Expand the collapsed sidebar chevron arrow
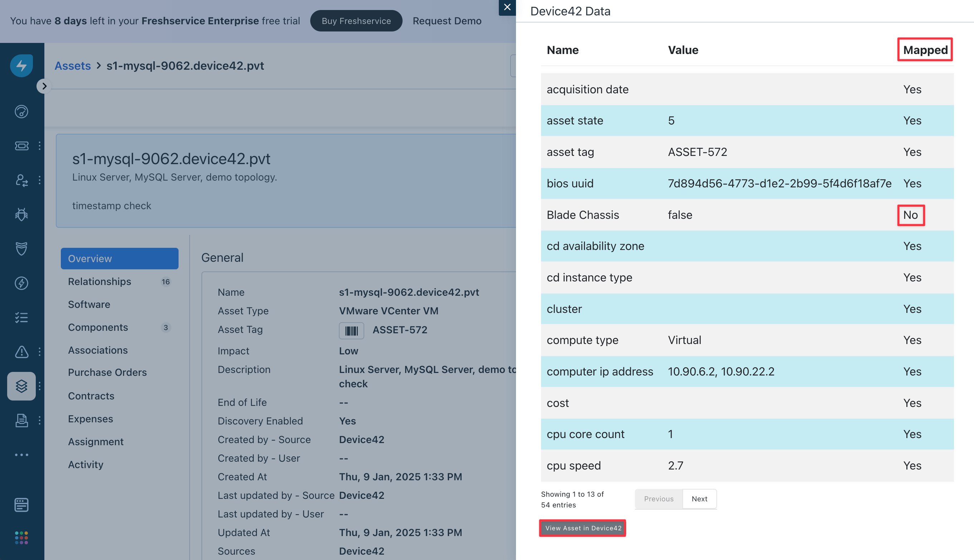The image size is (974, 560). coord(44,86)
